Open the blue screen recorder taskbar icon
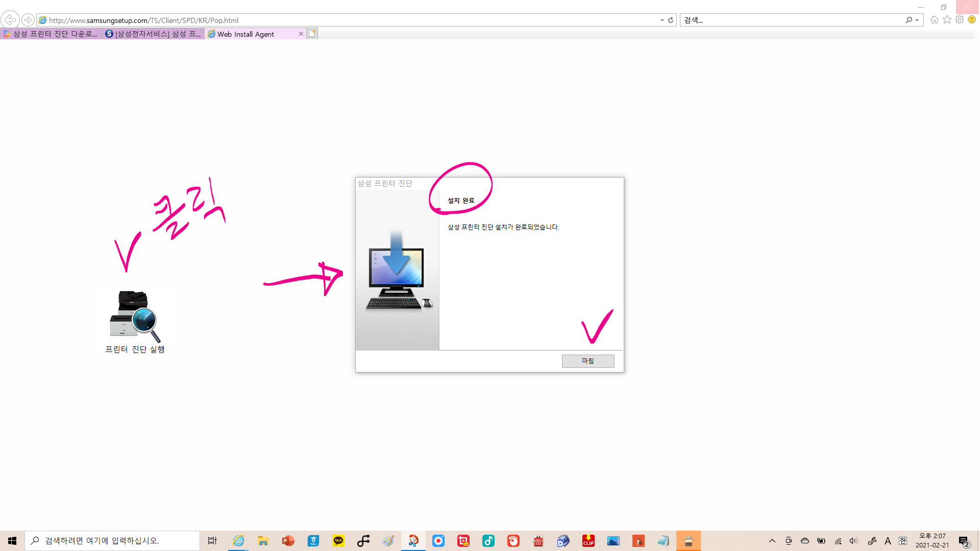 click(x=438, y=541)
